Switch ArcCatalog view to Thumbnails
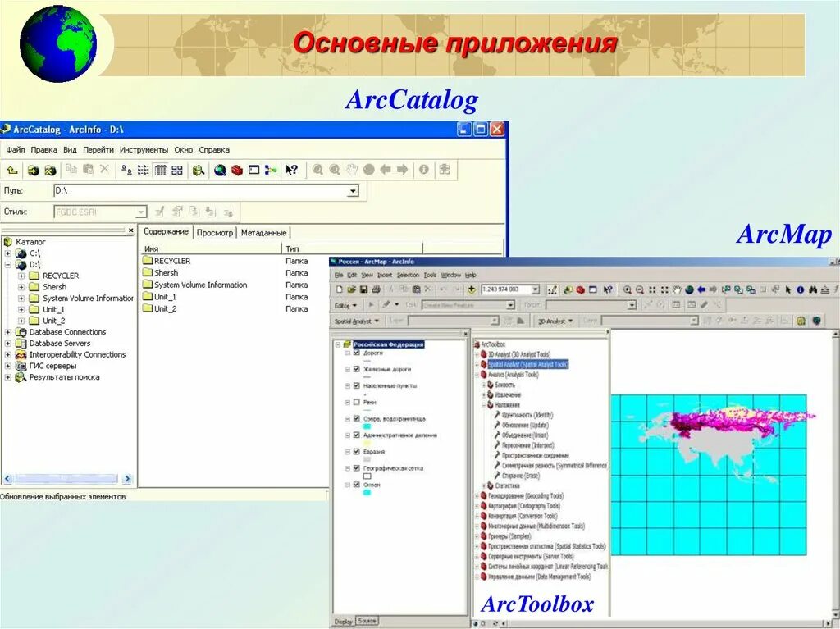This screenshot has width=840, height=629. [x=177, y=170]
